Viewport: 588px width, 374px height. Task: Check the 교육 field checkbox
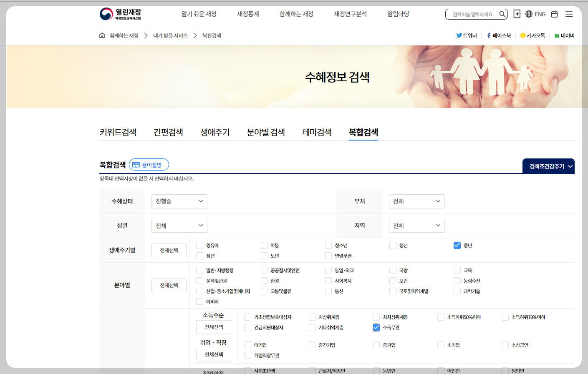click(457, 270)
